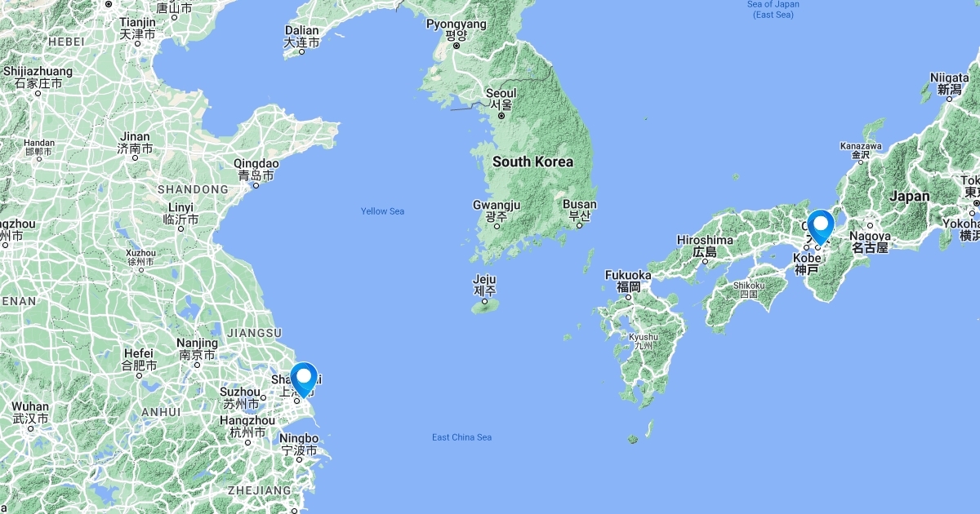Viewport: 980px width, 514px height.
Task: Select the Fukuoka city marker dot
Action: [x=628, y=297]
